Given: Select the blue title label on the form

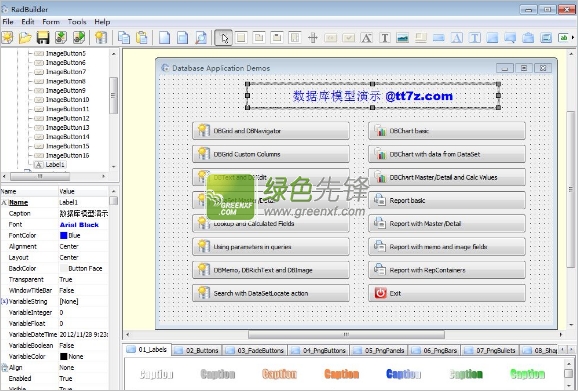Looking at the screenshot, I should [x=373, y=96].
